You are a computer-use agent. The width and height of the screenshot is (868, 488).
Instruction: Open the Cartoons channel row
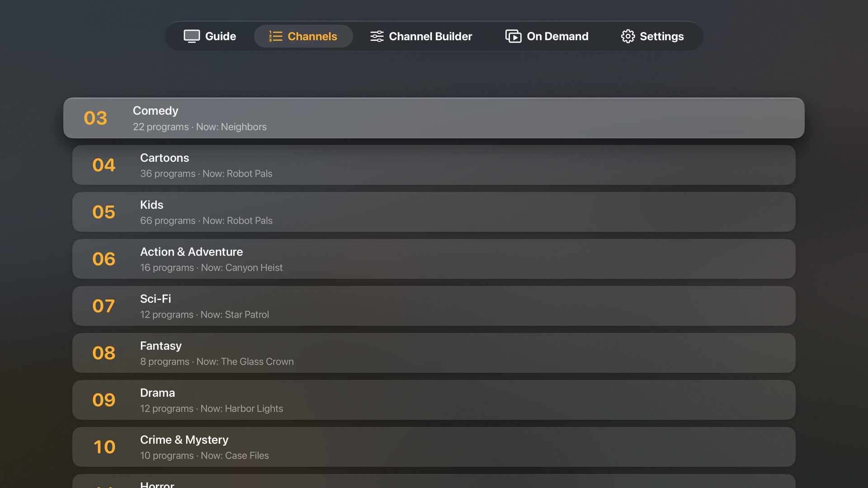434,165
